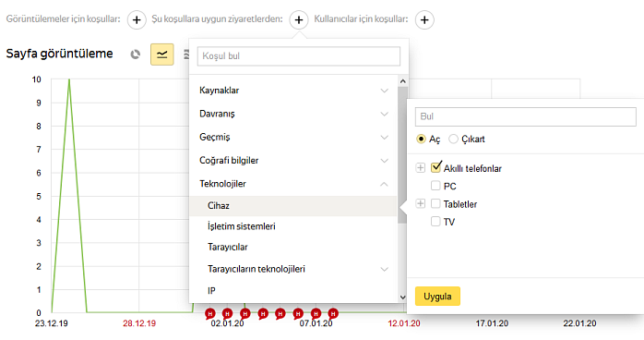Click first red H holiday marker on timeline
This screenshot has width=644, height=340.
[209, 314]
